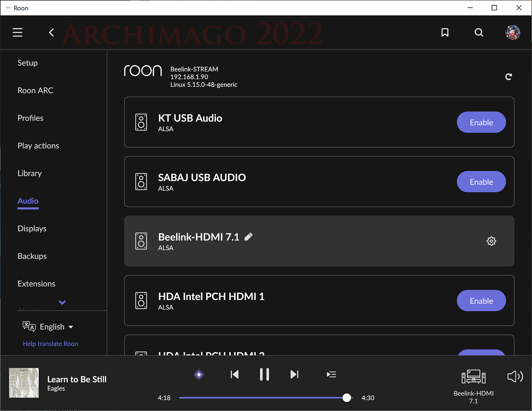Click the roon logo in Audio panel

pyautogui.click(x=143, y=71)
